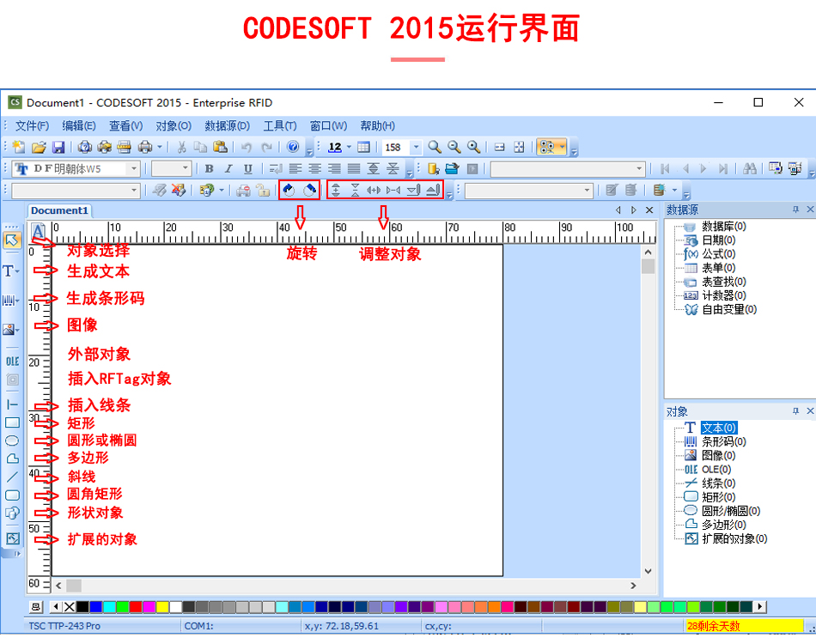The height and width of the screenshot is (644, 816).
Task: Open help with the question mark icon
Action: (293, 147)
